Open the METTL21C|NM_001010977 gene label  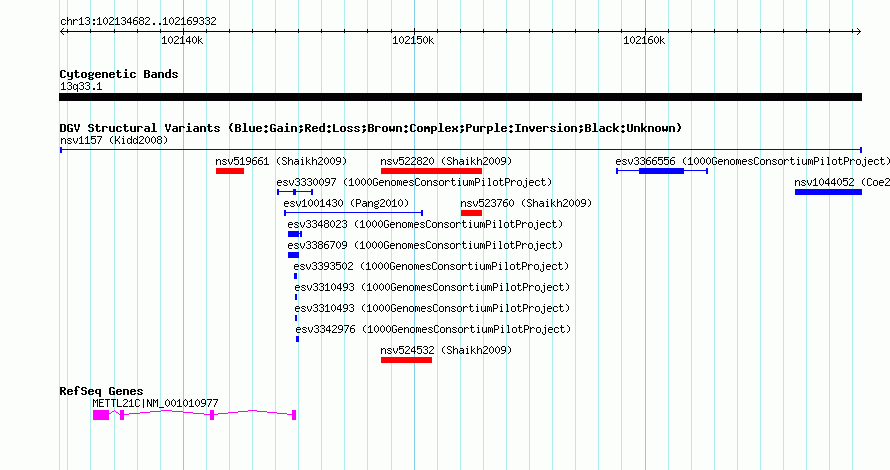[x=155, y=403]
